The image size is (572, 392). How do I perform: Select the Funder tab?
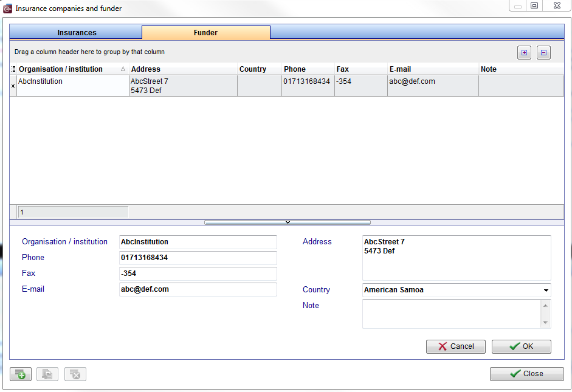(x=205, y=32)
